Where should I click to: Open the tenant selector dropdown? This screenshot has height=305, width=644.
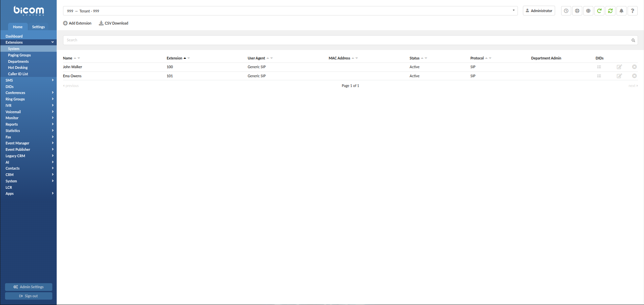point(290,11)
